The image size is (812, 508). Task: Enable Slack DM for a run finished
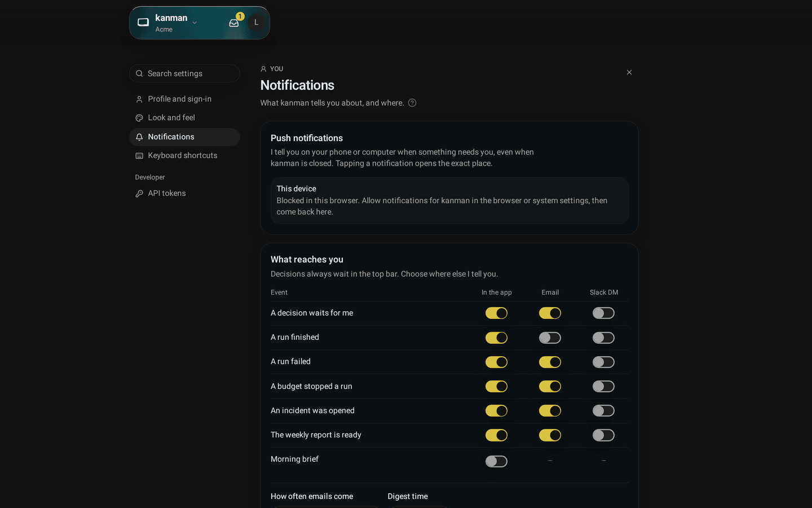[603, 338]
